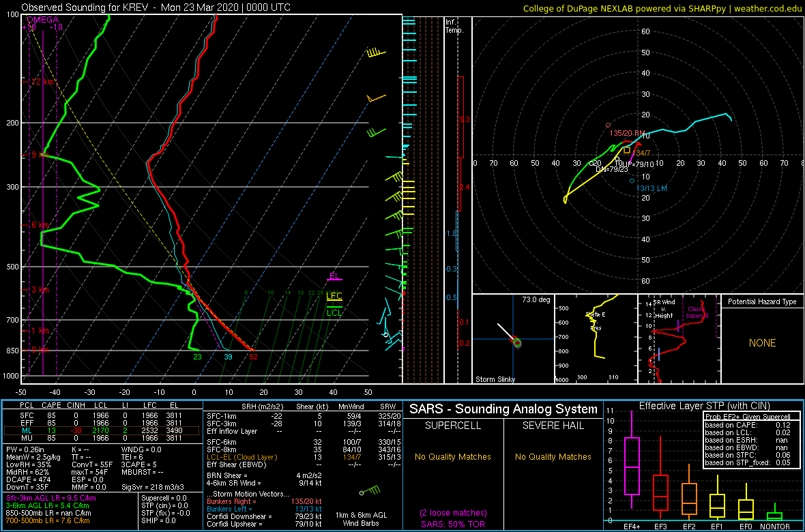Click the magenta EF4+ box plot
This screenshot has width=805, height=532.
631,460
